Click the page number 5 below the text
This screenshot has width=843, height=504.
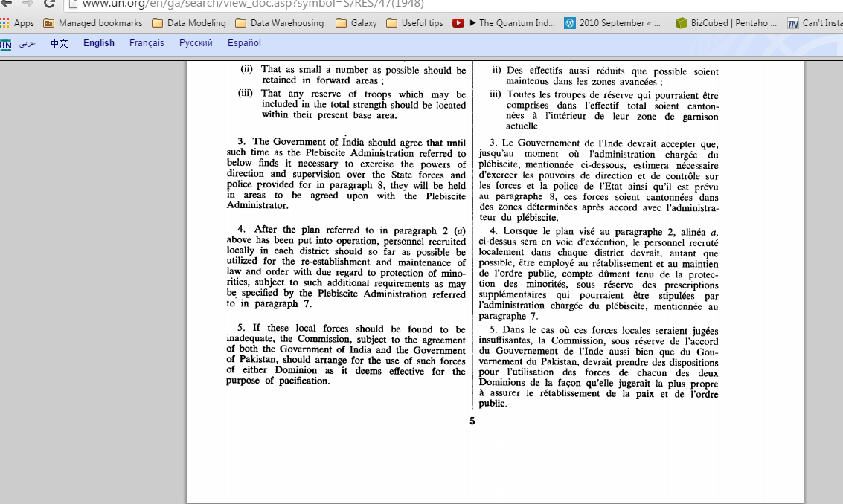coord(472,421)
